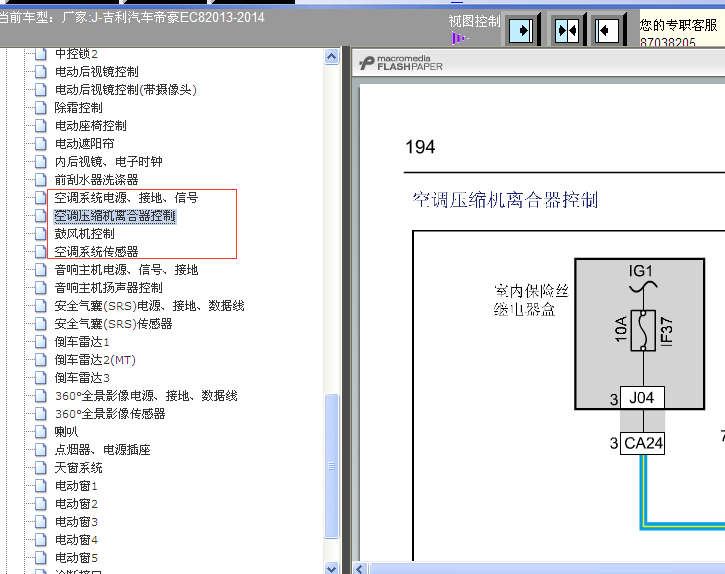Click the page icon beside 鼓风机控制

[41, 234]
